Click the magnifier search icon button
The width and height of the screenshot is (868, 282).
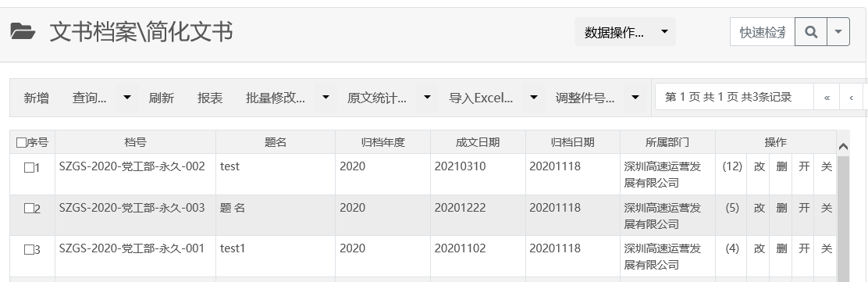click(811, 31)
